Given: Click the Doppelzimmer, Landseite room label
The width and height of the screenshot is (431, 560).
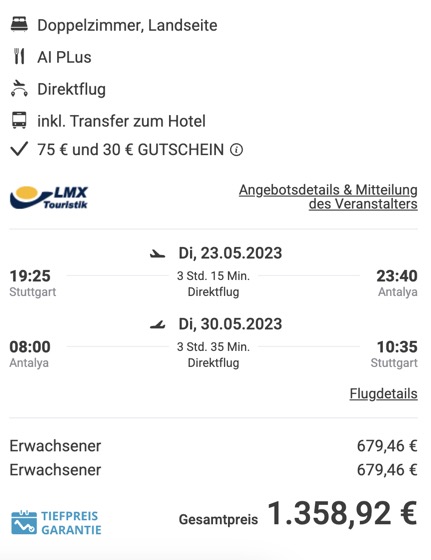Looking at the screenshot, I should coord(127,25).
